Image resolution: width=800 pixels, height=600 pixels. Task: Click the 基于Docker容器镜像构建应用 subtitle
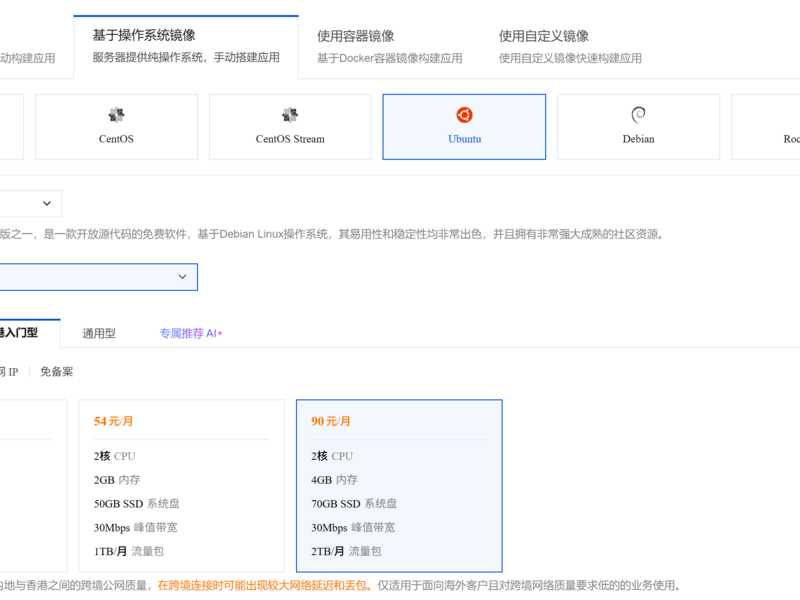coord(390,58)
